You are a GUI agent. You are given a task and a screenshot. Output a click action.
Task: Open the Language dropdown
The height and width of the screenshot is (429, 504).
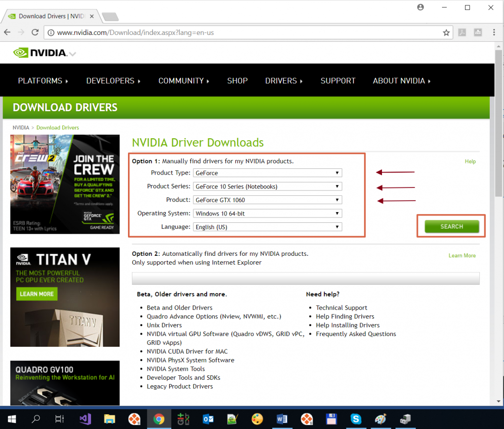click(268, 227)
